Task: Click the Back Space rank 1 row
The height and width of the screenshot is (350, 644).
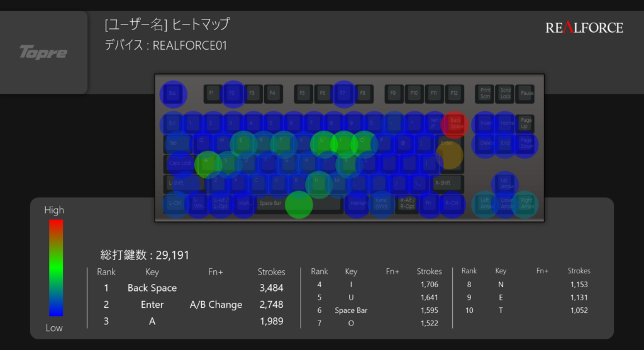Action: (x=194, y=288)
